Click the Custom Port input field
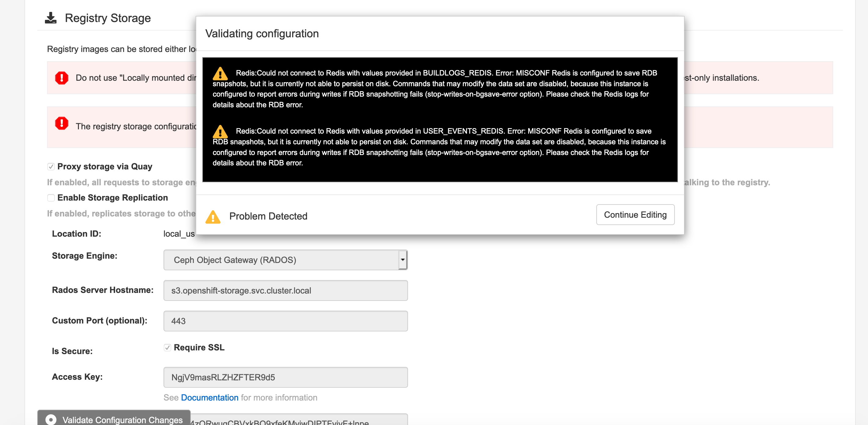868x425 pixels. (285, 321)
